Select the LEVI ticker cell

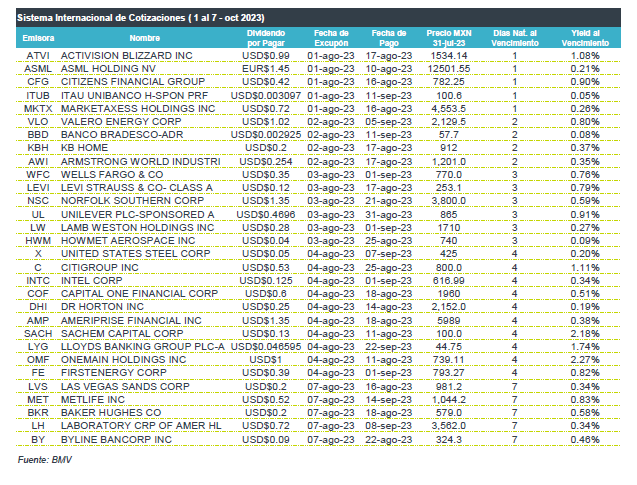pos(38,188)
